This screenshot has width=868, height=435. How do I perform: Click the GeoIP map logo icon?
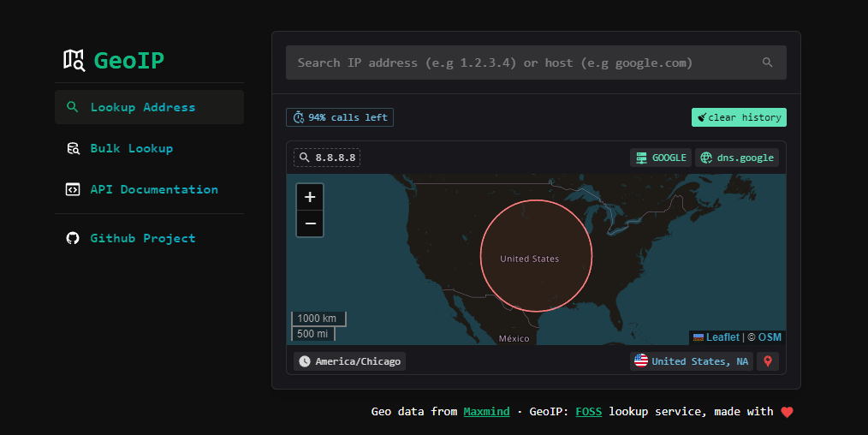coord(74,60)
